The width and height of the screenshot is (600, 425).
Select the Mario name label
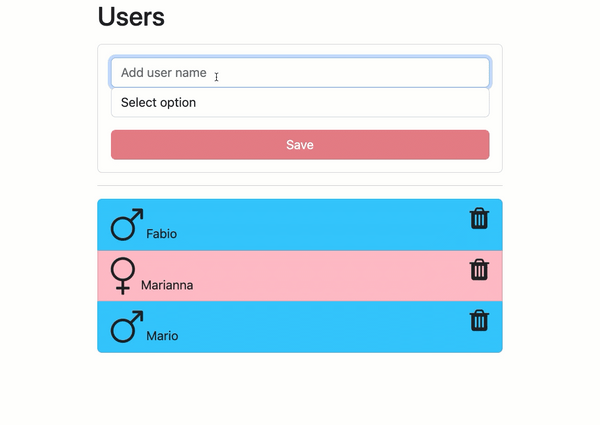(x=162, y=336)
